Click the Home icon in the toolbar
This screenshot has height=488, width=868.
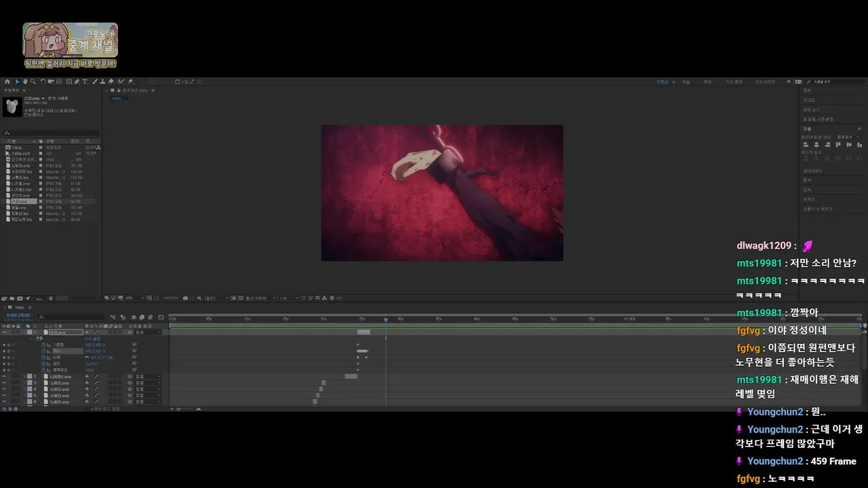[x=7, y=81]
